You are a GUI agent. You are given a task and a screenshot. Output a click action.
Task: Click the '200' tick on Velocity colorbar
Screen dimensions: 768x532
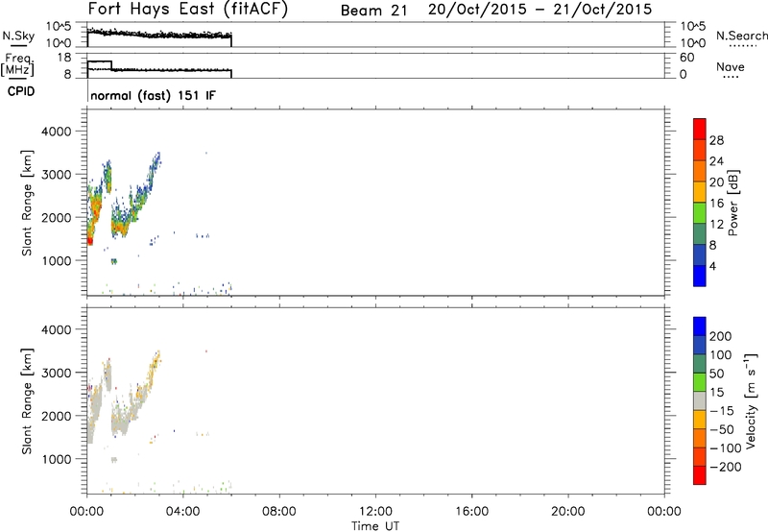tap(721, 336)
